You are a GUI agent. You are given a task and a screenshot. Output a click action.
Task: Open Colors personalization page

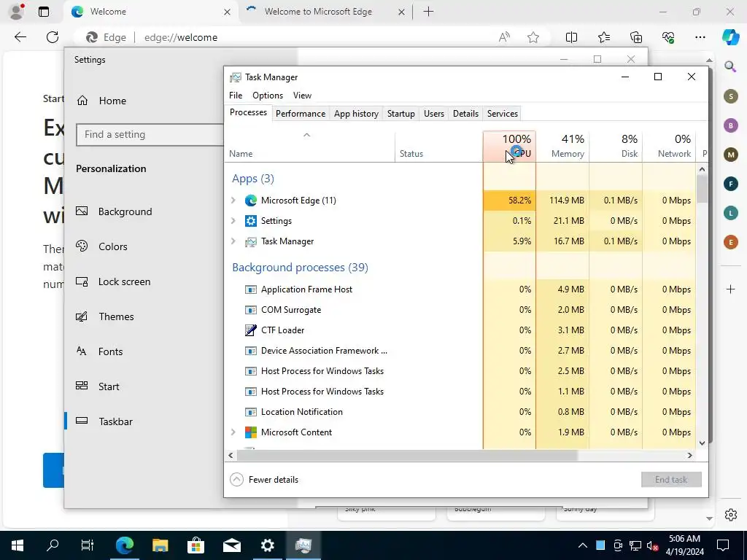click(x=113, y=246)
